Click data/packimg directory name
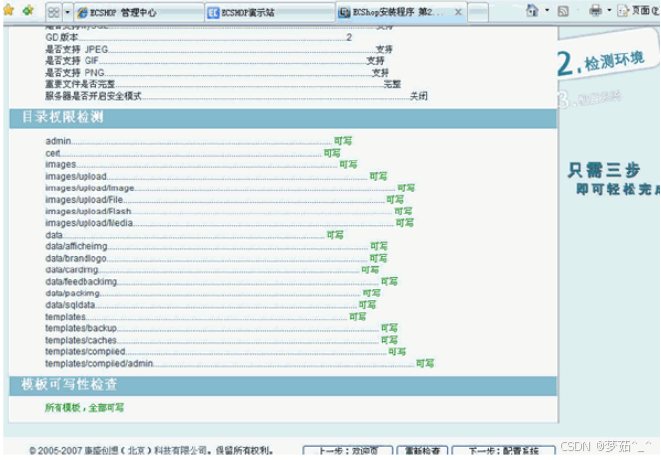The image size is (661, 460). point(73,293)
